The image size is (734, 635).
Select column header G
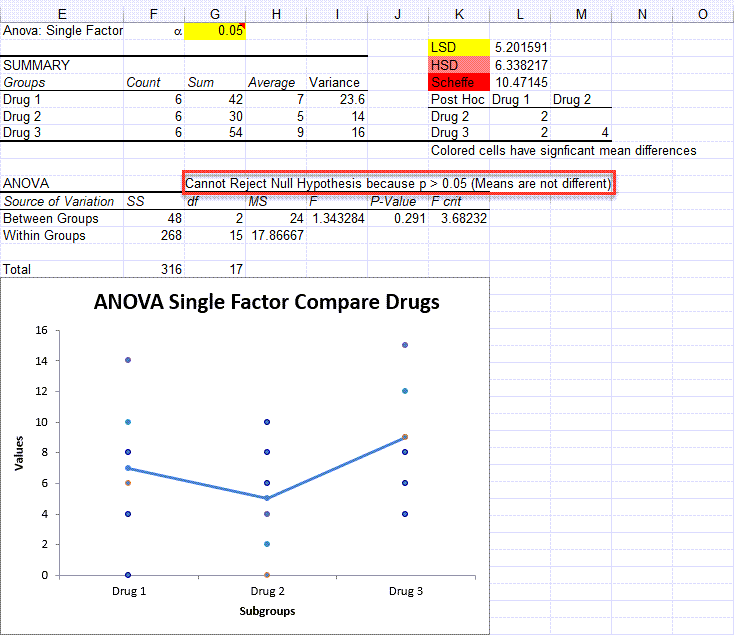pyautogui.click(x=215, y=15)
